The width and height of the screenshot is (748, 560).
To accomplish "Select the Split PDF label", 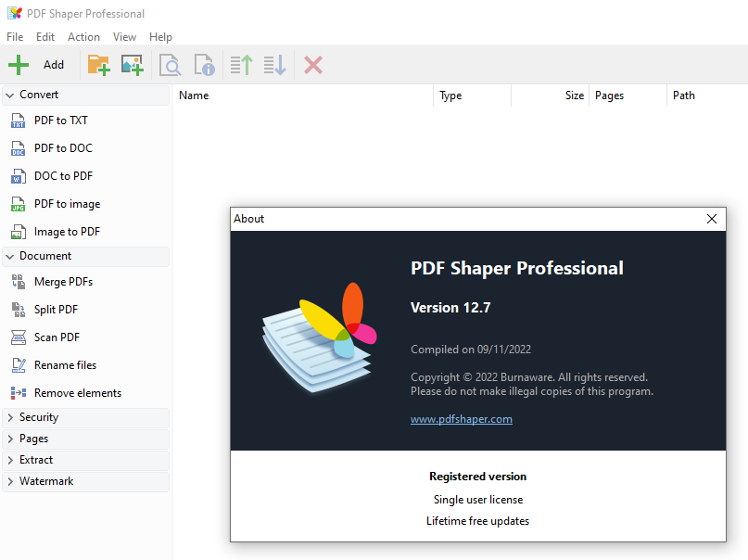I will tap(56, 310).
